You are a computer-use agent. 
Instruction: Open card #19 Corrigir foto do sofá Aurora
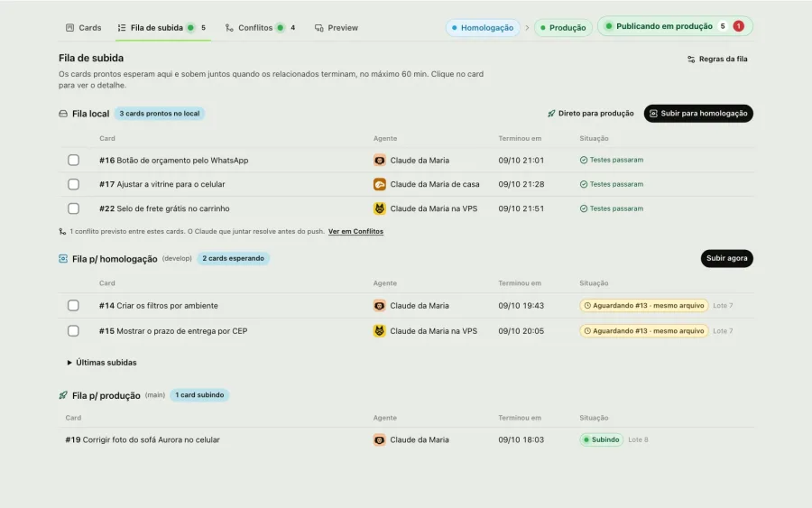pyautogui.click(x=143, y=439)
